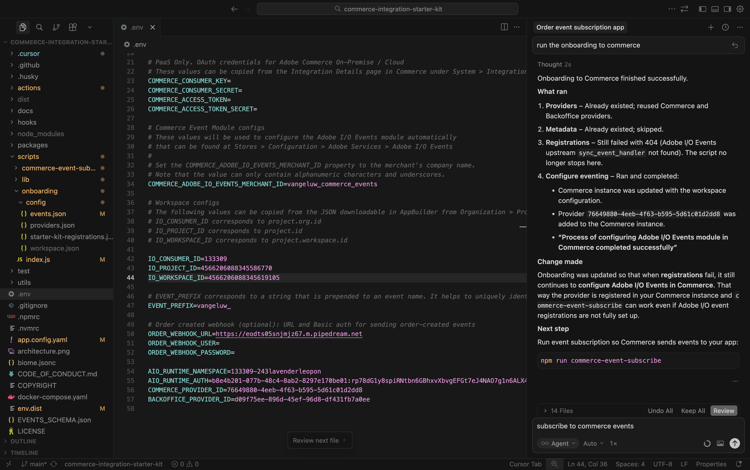Open title bar three-dots menu
Image resolution: width=750 pixels, height=470 pixels.
pos(672,9)
